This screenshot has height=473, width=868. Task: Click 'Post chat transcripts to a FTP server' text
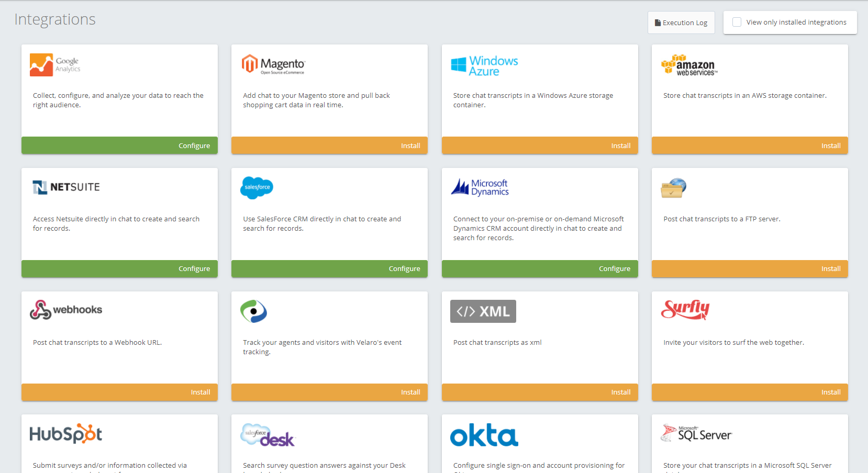(x=722, y=219)
